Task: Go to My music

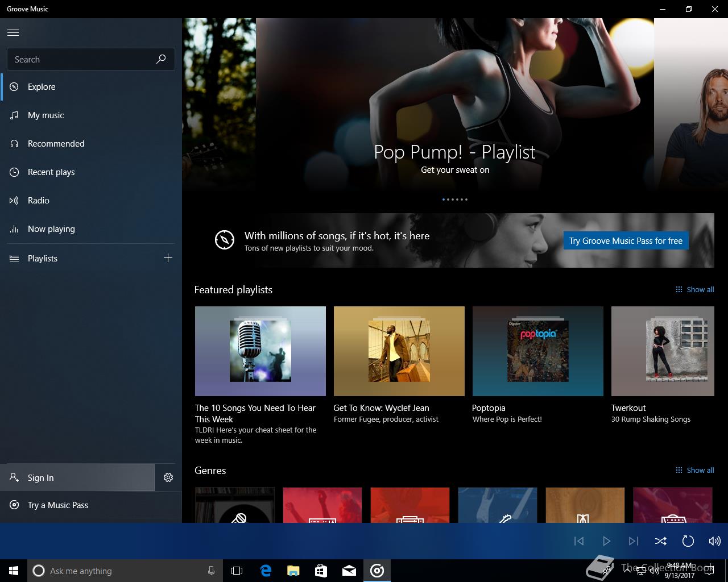Action: (91, 115)
